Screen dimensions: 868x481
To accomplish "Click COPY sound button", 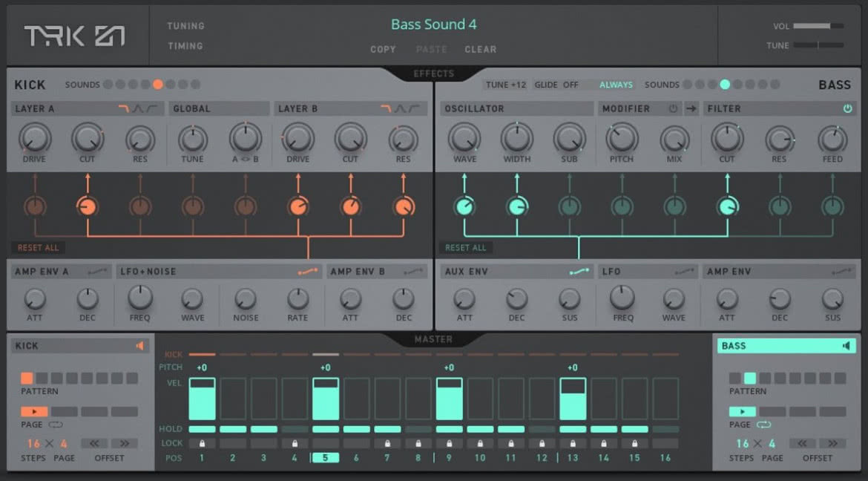I will coord(383,49).
